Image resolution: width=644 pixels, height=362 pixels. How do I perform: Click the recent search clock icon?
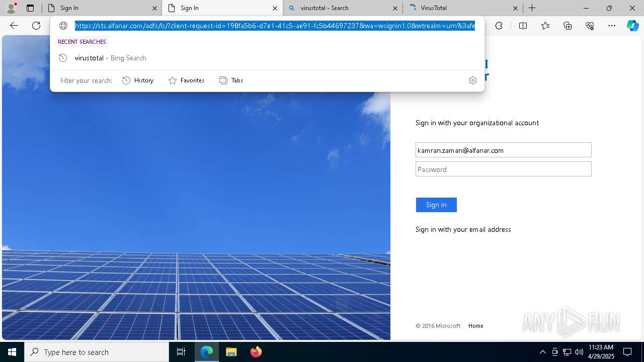(63, 58)
